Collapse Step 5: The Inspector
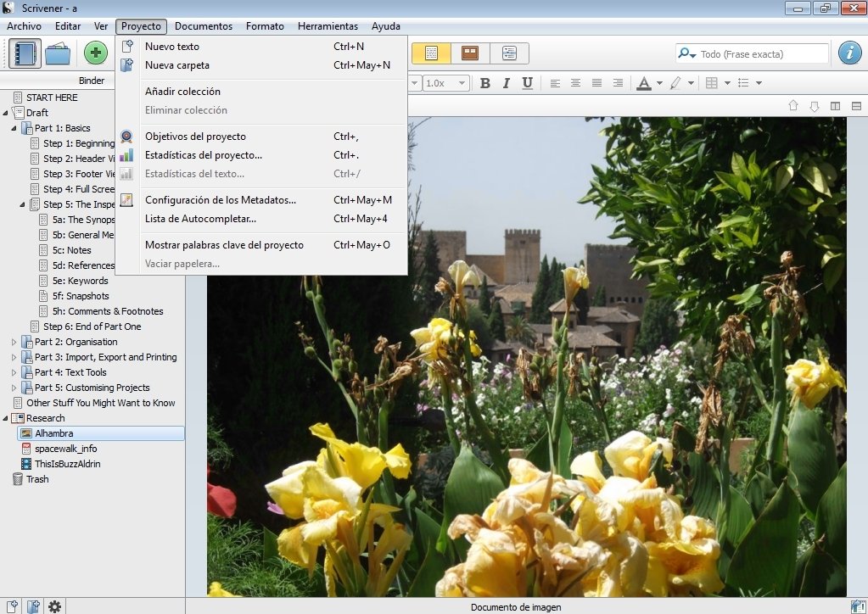 23,204
